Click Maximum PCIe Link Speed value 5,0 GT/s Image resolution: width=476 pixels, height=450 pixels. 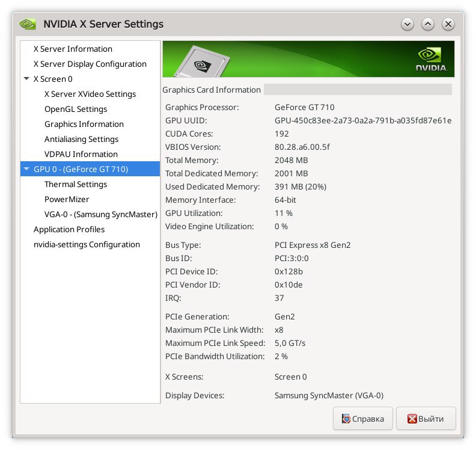(290, 343)
